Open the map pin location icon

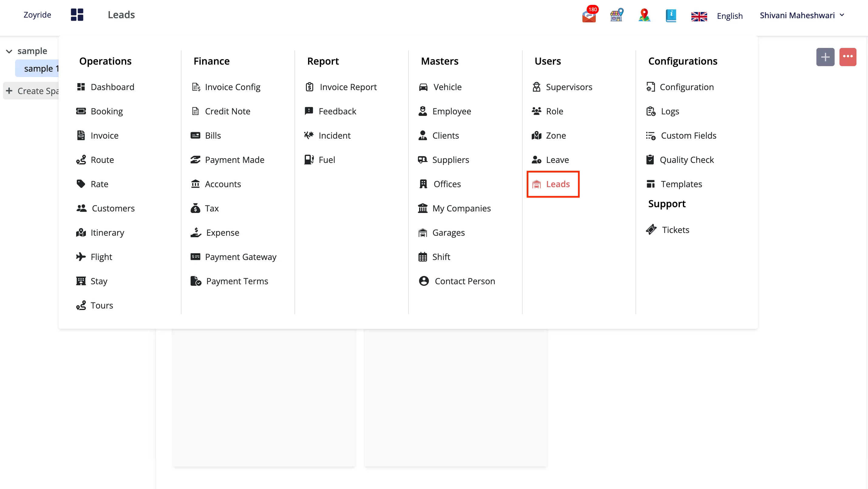(x=644, y=15)
